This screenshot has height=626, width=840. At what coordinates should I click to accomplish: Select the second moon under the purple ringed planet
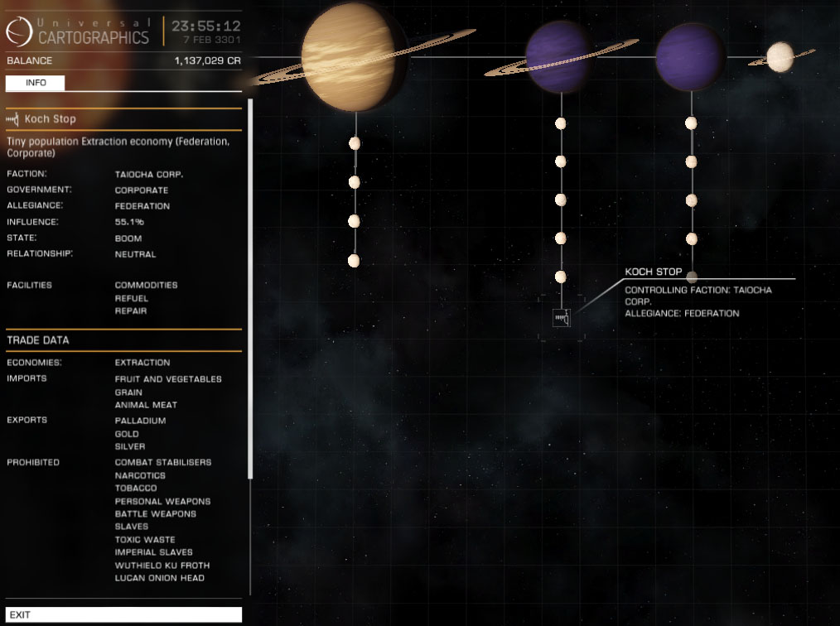(x=560, y=161)
